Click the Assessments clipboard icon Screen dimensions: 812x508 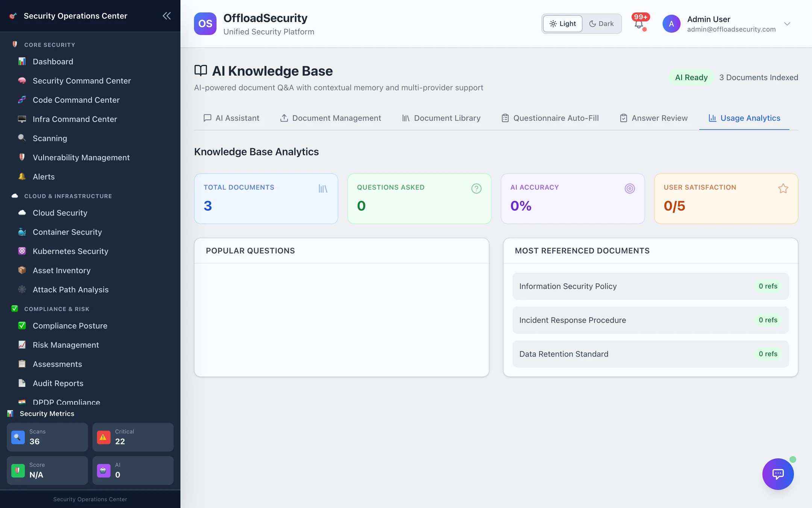pos(22,364)
